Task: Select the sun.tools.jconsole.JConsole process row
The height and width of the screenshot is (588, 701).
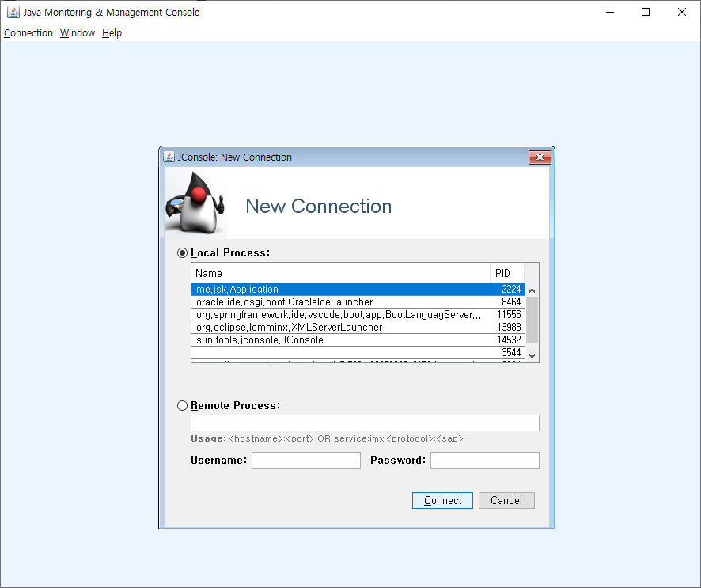Action: pos(358,340)
